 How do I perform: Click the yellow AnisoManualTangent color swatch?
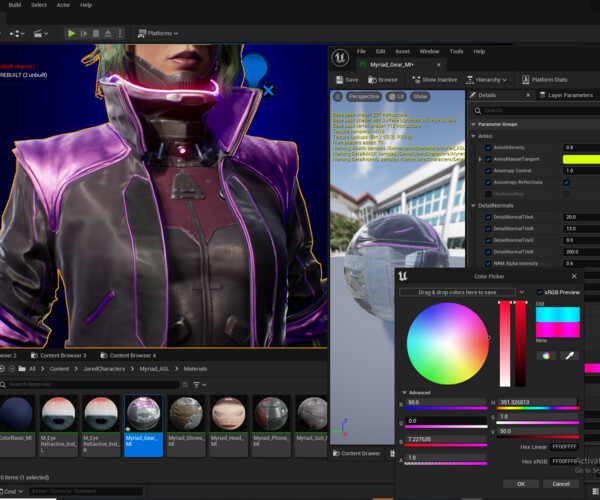click(x=581, y=159)
